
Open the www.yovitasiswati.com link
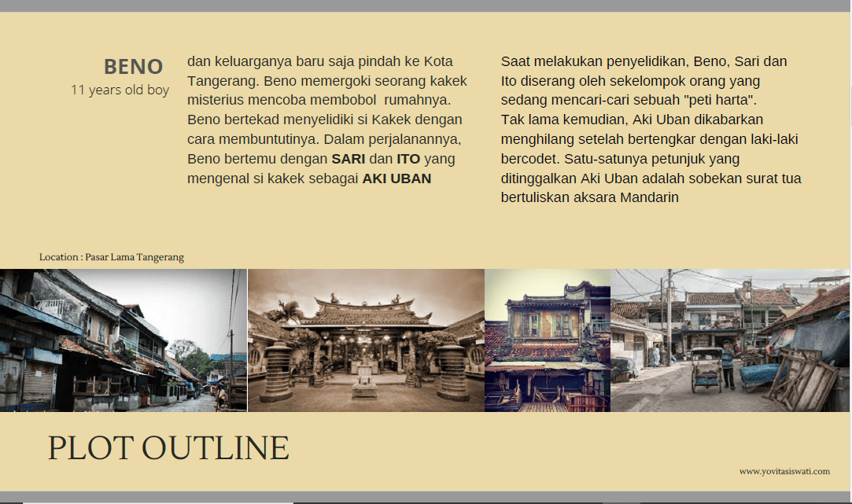click(784, 471)
